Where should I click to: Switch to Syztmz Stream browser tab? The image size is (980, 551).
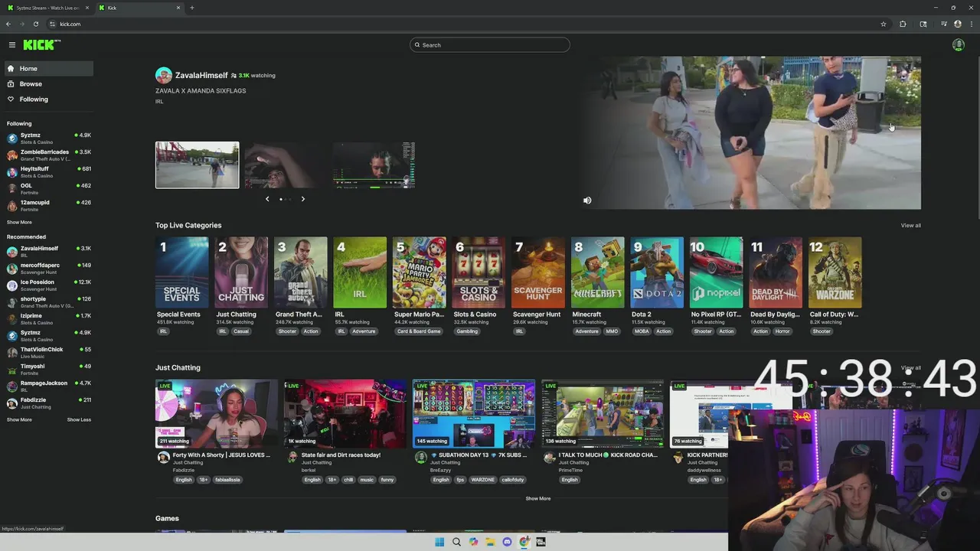pyautogui.click(x=48, y=8)
